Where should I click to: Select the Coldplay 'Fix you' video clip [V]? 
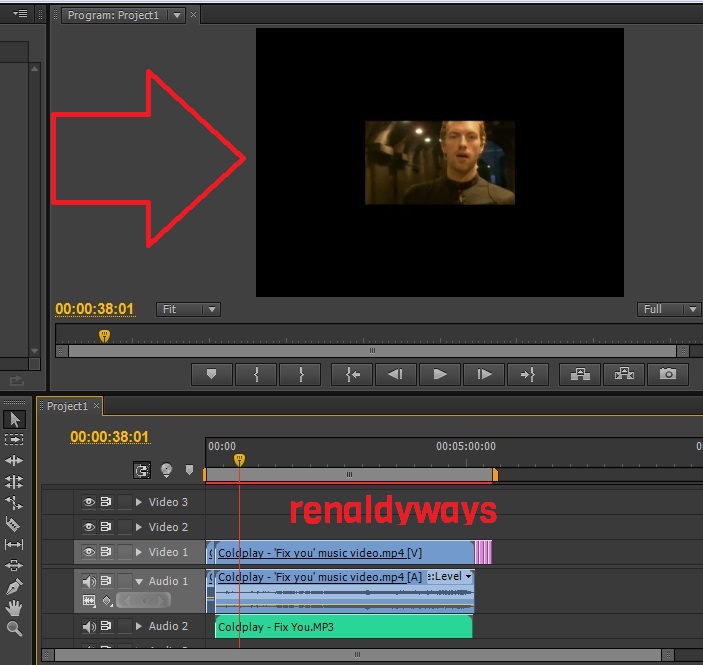[x=344, y=553]
